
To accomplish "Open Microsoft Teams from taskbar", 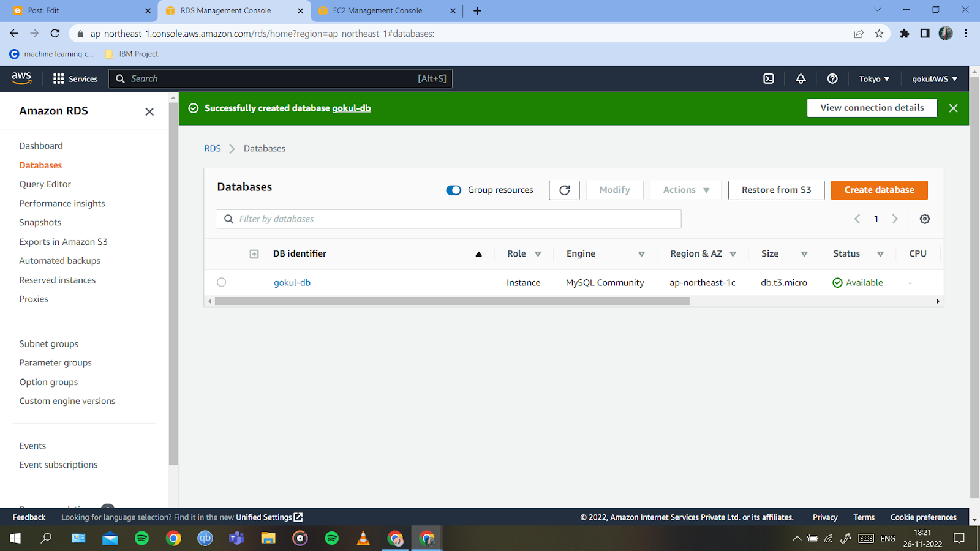I will click(236, 539).
